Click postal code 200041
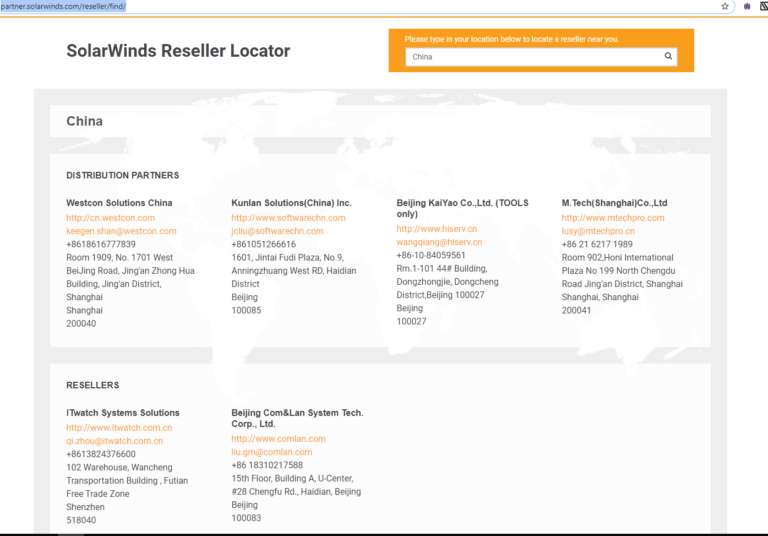The width and height of the screenshot is (768, 536). 576,310
